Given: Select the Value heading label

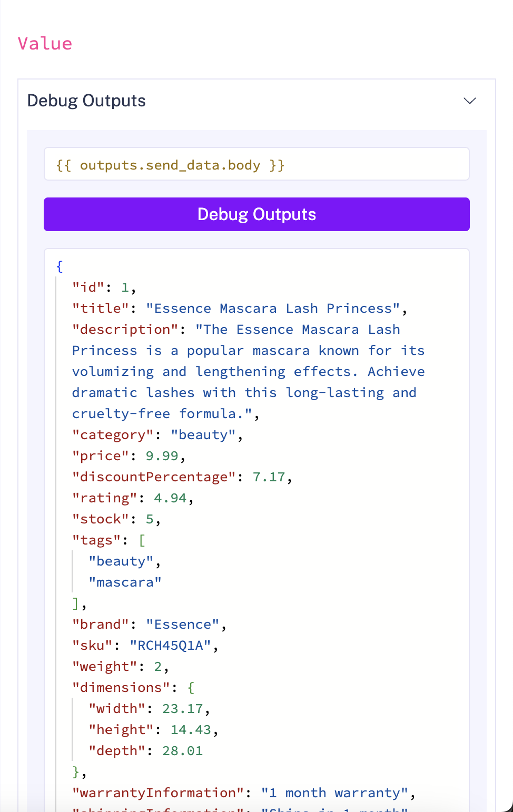Looking at the screenshot, I should (x=45, y=43).
